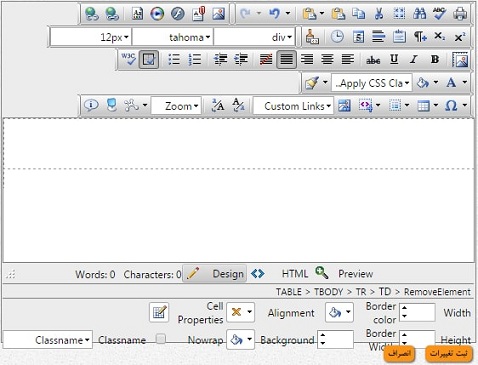The height and width of the screenshot is (365, 478).
Task: Click the Cut scissors icon
Action: coord(379,14)
